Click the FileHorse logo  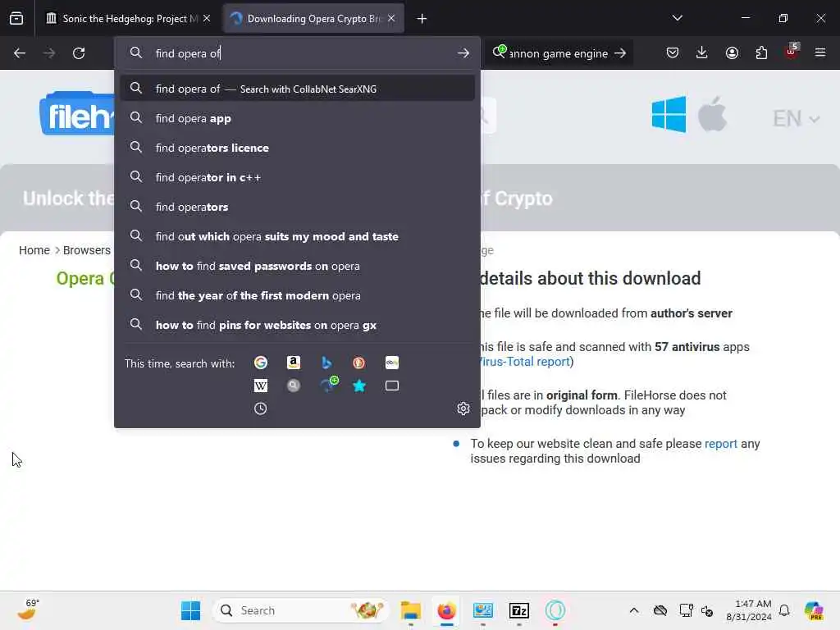pyautogui.click(x=78, y=113)
